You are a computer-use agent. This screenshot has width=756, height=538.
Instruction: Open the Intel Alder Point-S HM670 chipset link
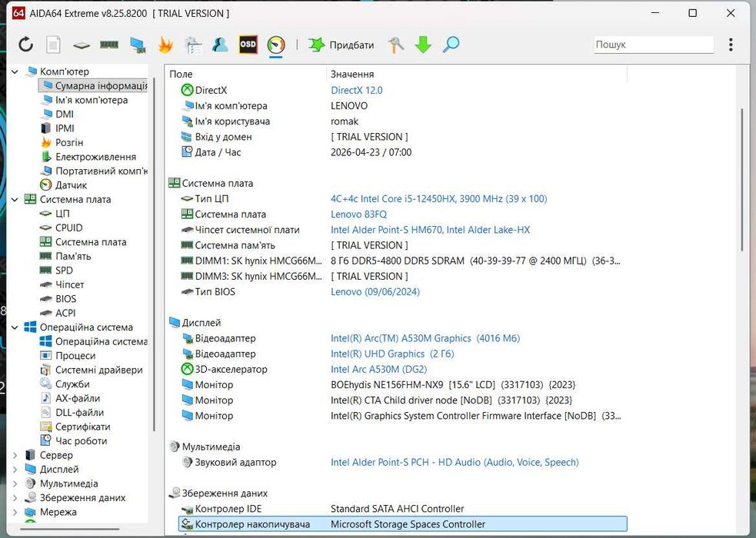pyautogui.click(x=430, y=230)
